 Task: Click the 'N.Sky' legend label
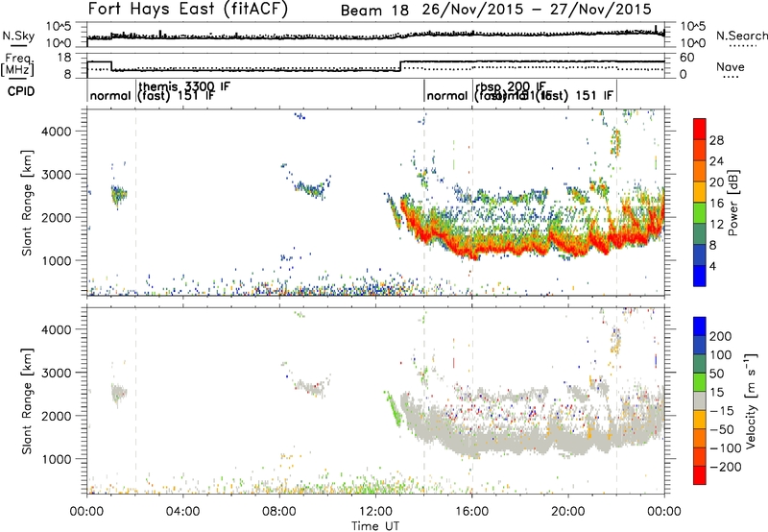(x=18, y=36)
